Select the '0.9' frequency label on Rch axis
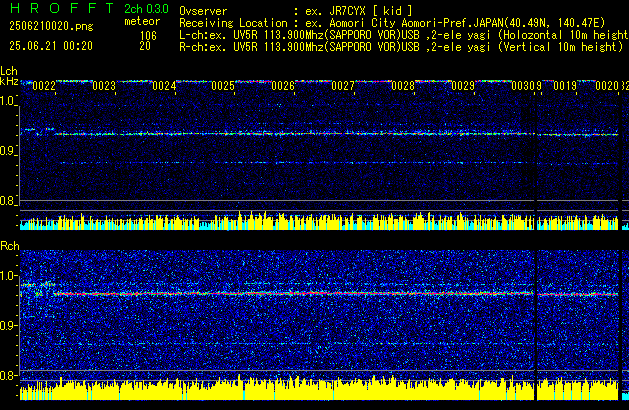The height and width of the screenshot is (410, 629). (x=8, y=325)
